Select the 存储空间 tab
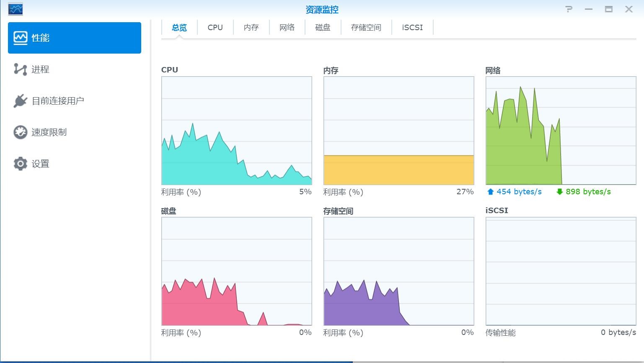This screenshot has height=363, width=644. tap(366, 28)
